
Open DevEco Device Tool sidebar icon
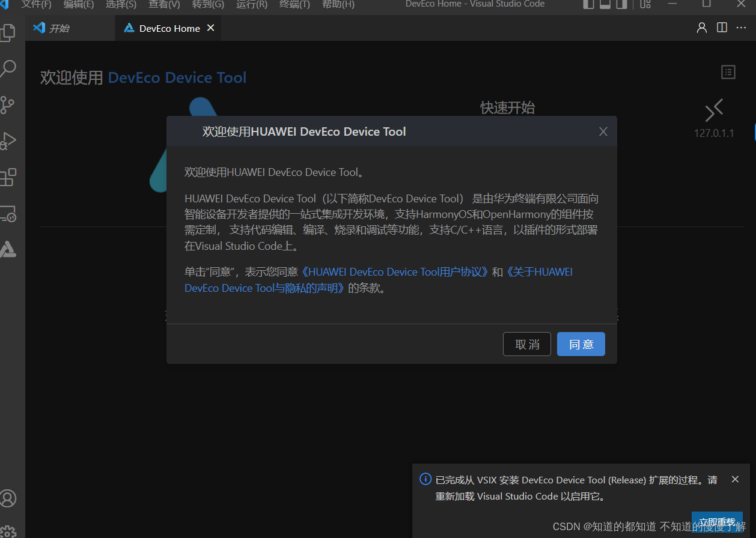click(x=7, y=249)
